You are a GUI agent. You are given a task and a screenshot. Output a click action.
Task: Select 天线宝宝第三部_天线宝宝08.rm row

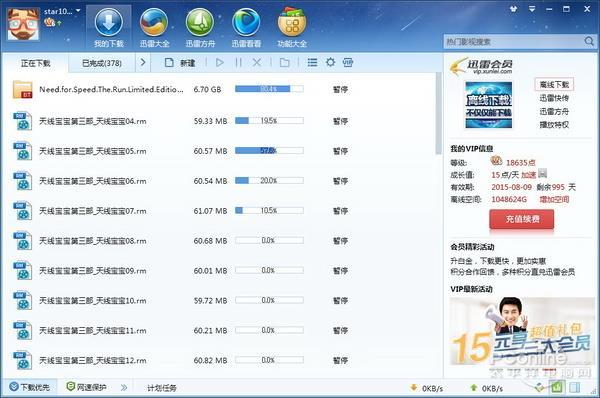pos(218,241)
